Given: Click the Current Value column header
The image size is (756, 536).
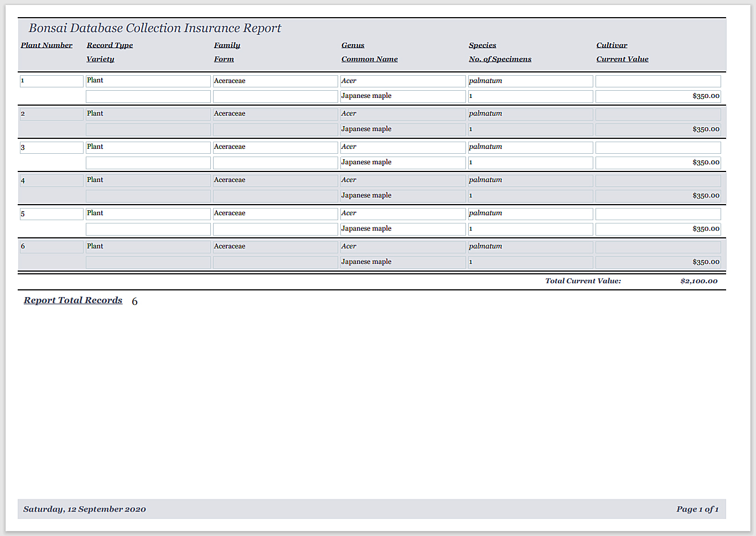Looking at the screenshot, I should click(x=622, y=59).
